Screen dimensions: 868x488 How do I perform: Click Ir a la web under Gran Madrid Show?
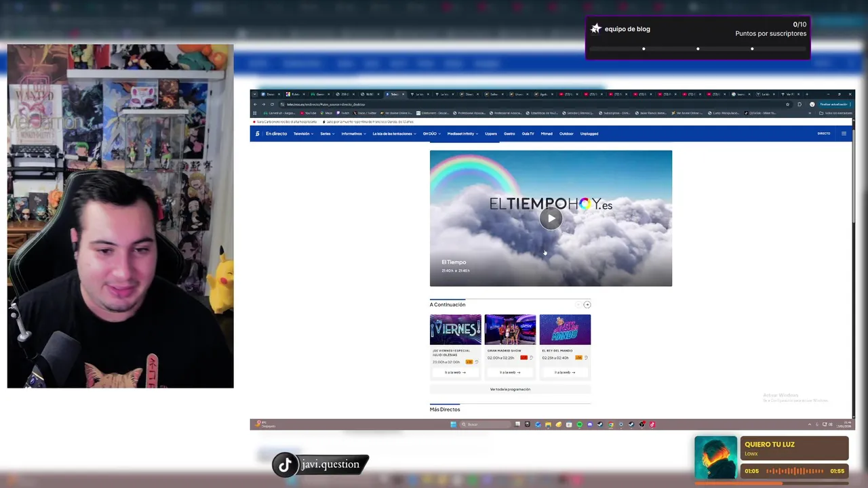click(x=510, y=372)
